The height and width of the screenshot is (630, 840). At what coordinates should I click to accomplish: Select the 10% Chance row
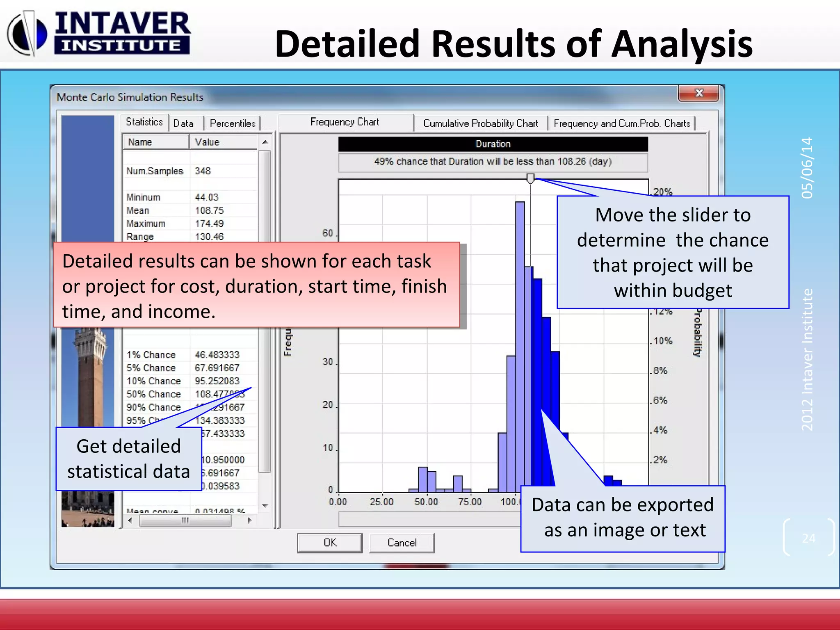[191, 381]
